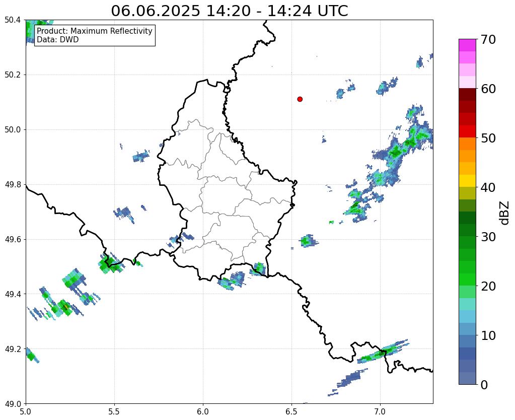Image resolution: width=515 pixels, height=420 pixels.
Task: Click latitude label 50.2
Action: point(13,75)
